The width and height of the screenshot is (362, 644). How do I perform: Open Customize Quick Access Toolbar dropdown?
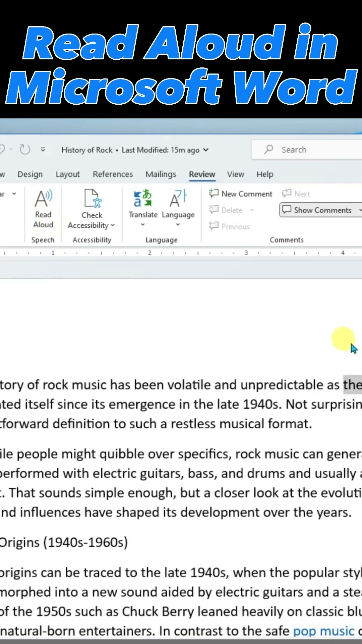pos(43,150)
